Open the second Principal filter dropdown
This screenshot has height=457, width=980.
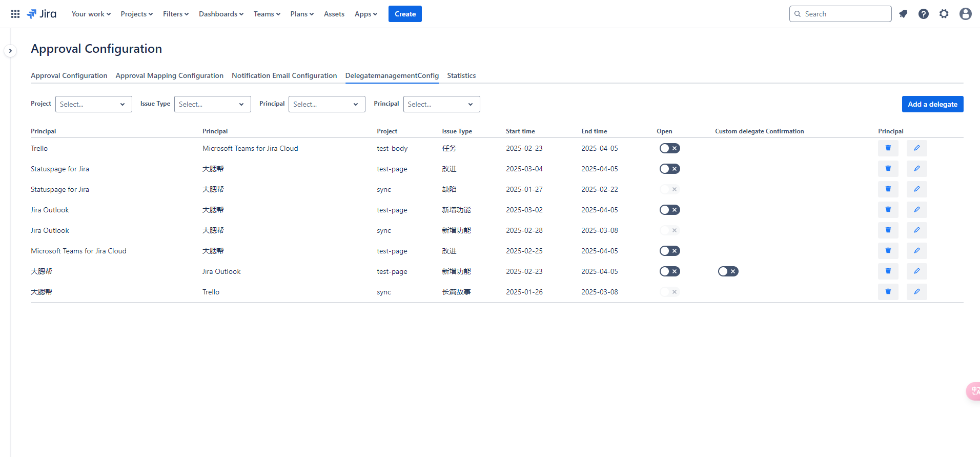[x=442, y=104]
